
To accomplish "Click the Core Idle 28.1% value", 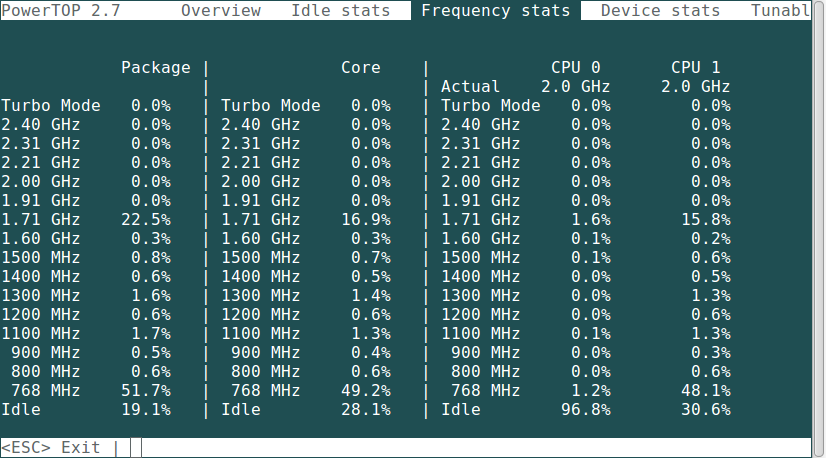I will click(x=366, y=410).
